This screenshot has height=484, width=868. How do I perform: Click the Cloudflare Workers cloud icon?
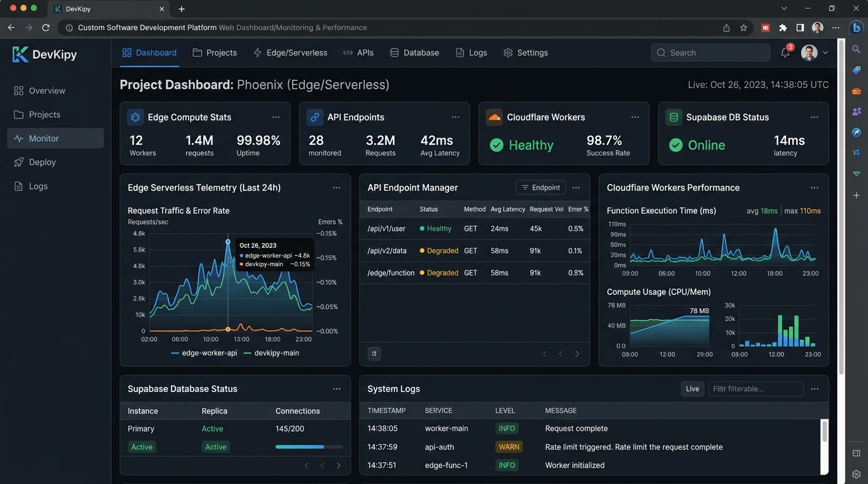coord(495,117)
